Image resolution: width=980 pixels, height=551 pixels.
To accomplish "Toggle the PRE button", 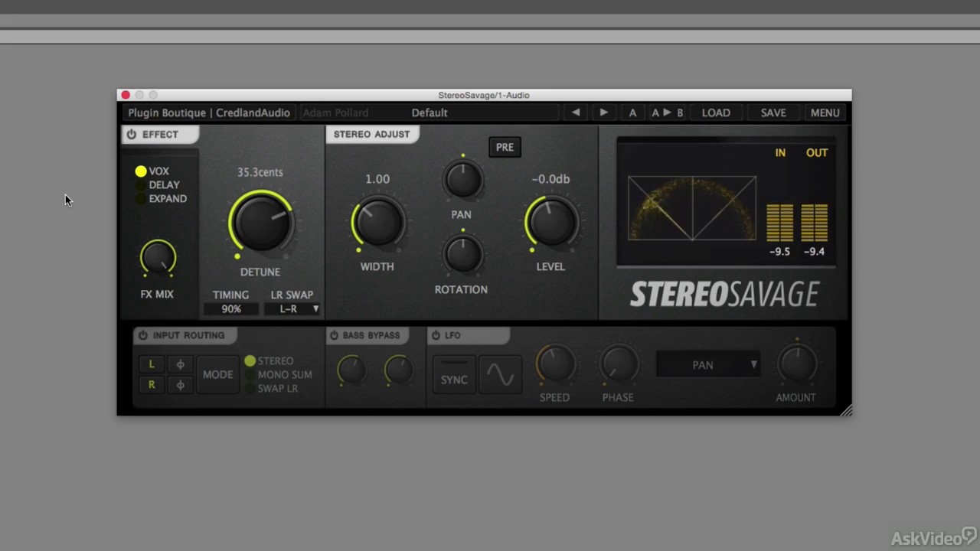I will [x=505, y=148].
